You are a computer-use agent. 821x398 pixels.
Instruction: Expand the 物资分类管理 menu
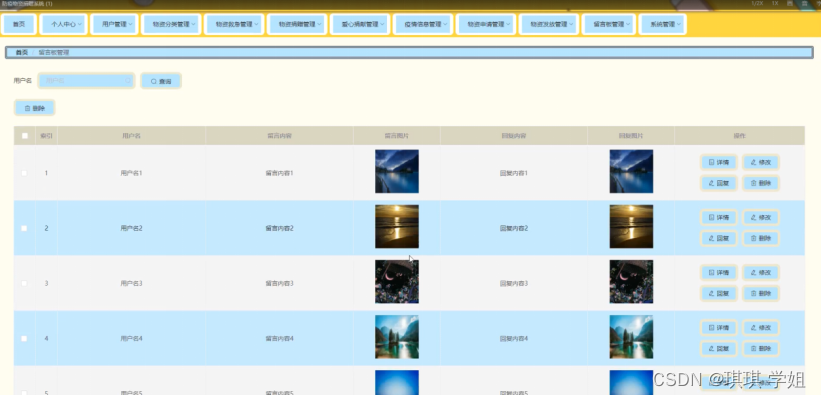tap(172, 24)
